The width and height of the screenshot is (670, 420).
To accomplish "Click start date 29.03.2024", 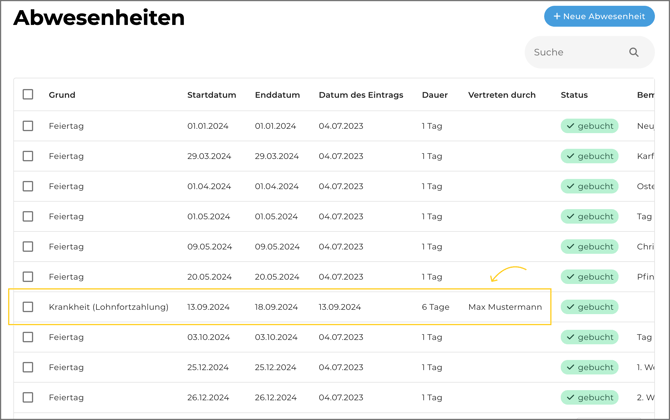I will [x=209, y=156].
